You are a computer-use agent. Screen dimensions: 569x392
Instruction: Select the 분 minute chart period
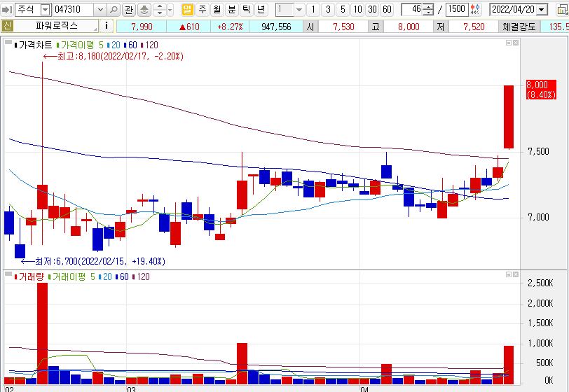(x=231, y=9)
